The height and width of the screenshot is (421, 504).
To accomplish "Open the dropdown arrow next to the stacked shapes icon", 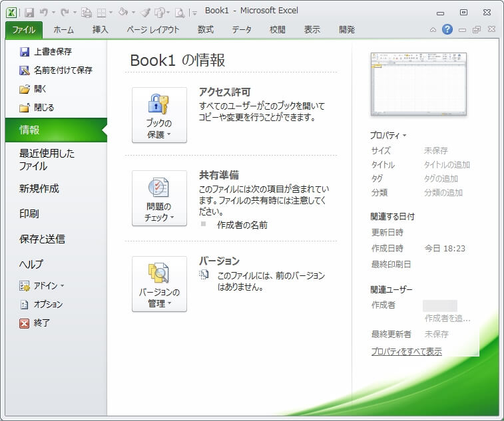I will (x=168, y=13).
